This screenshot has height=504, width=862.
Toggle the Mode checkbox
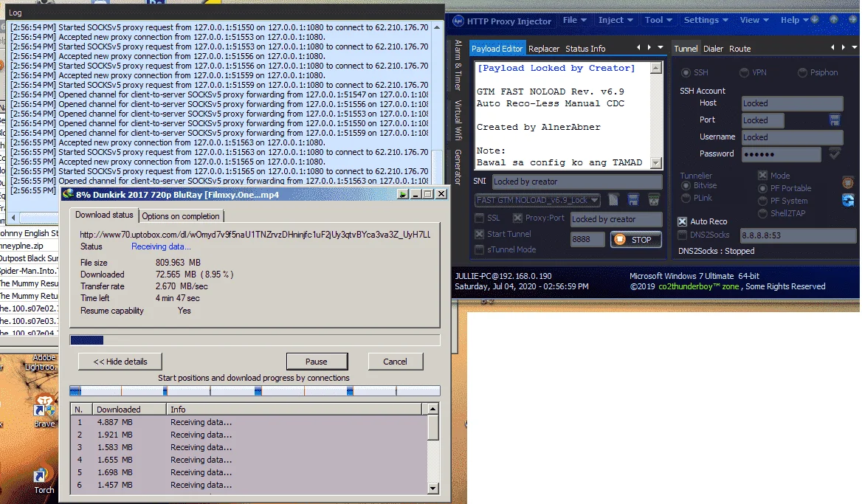click(x=762, y=176)
